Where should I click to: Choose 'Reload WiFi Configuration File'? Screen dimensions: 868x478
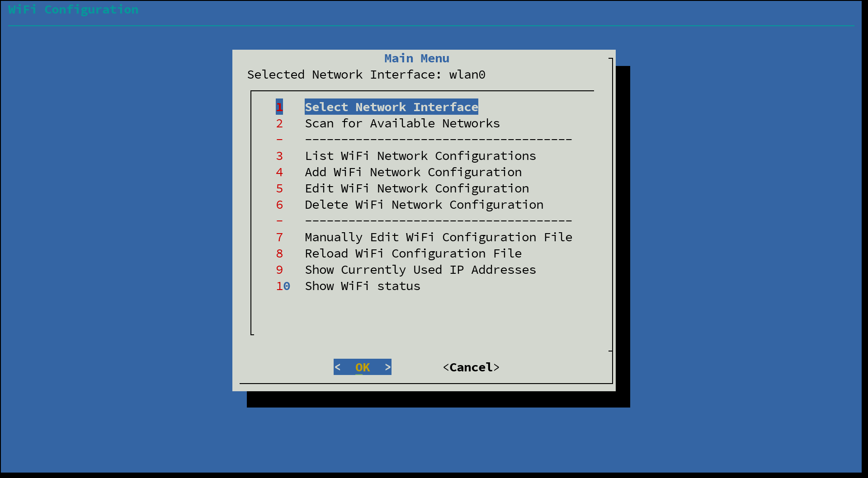point(413,253)
